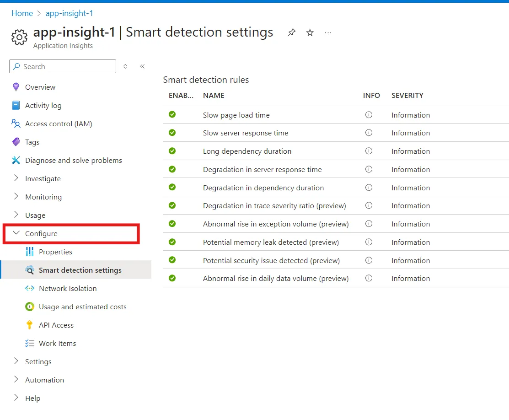Click the Tags purple tag icon
This screenshot has height=420, width=509.
16,142
